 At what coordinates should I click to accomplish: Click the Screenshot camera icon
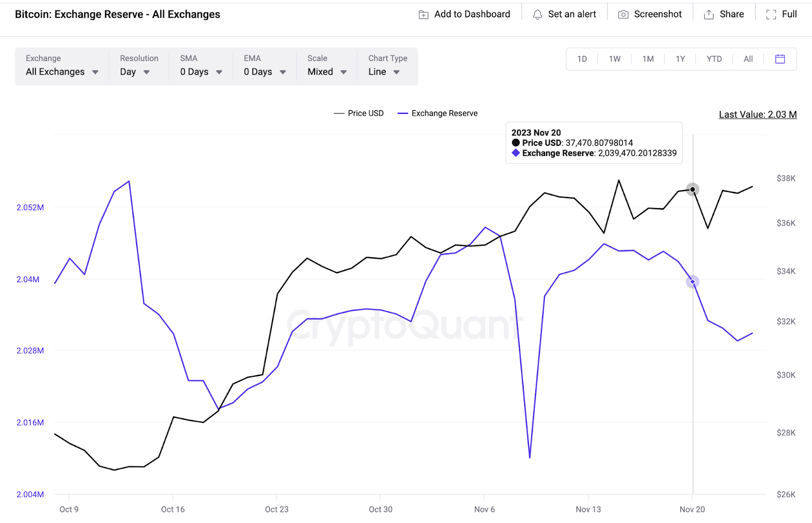pyautogui.click(x=623, y=15)
